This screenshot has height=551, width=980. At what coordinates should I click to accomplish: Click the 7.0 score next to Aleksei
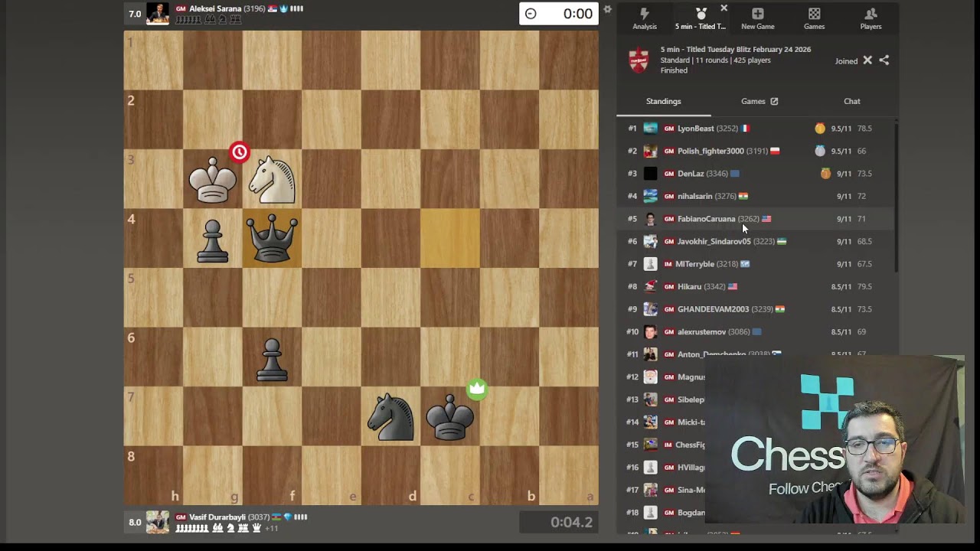point(135,14)
